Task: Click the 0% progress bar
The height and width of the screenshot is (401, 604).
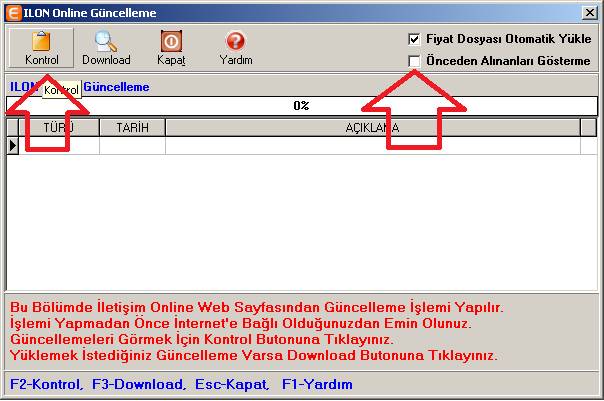Action: 302,106
